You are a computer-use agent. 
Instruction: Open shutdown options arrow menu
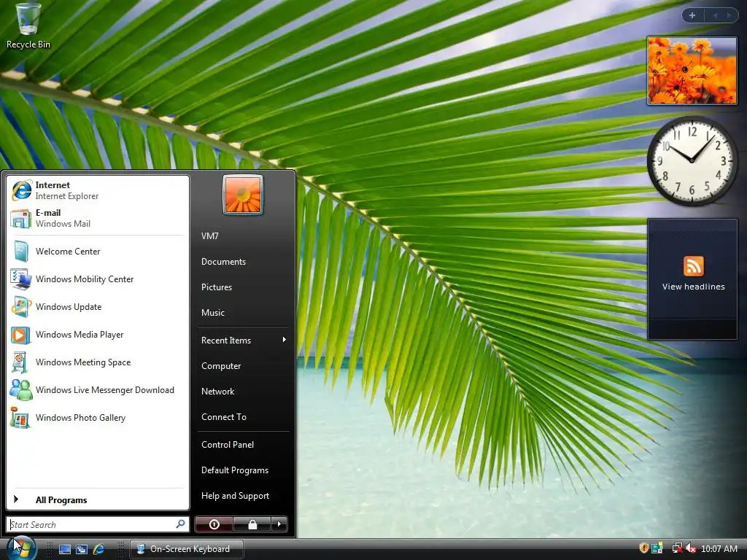point(279,524)
